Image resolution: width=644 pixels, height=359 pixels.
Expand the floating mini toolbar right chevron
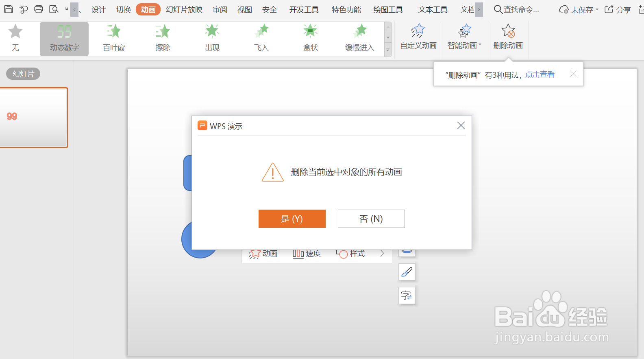pos(382,254)
